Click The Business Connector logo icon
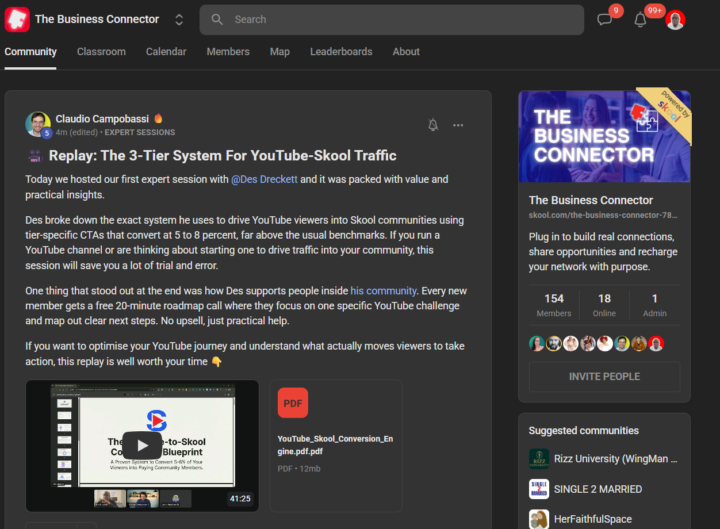Viewport: 720px width, 529px height. pos(17,19)
